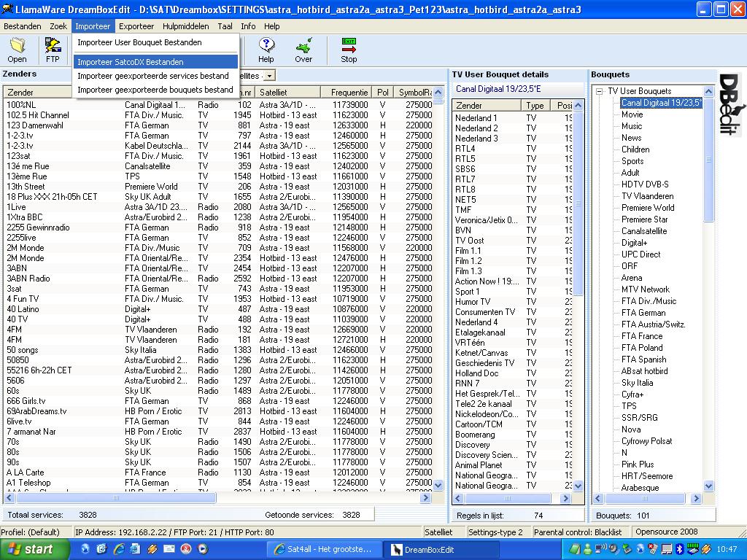Choose Importeer User Bouquet Bestanden
The width and height of the screenshot is (747, 560).
155,42
